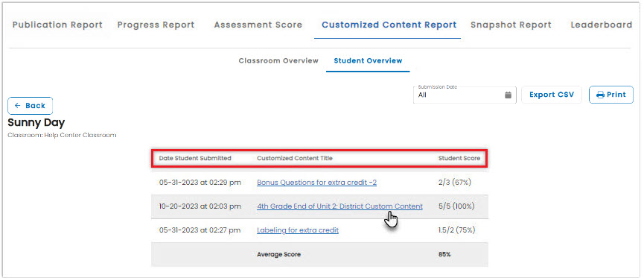644x278 pixels.
Task: Click the Student Score column header
Action: 459,158
